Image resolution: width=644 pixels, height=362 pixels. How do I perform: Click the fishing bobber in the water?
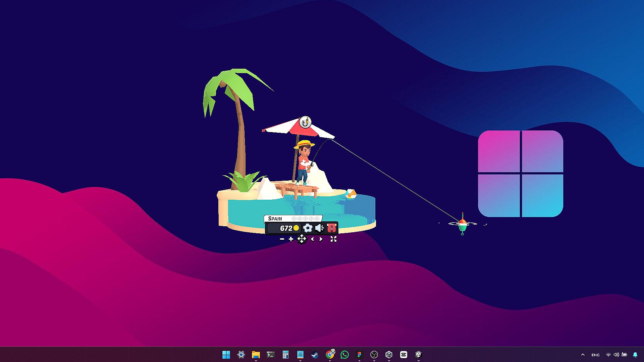(x=463, y=224)
